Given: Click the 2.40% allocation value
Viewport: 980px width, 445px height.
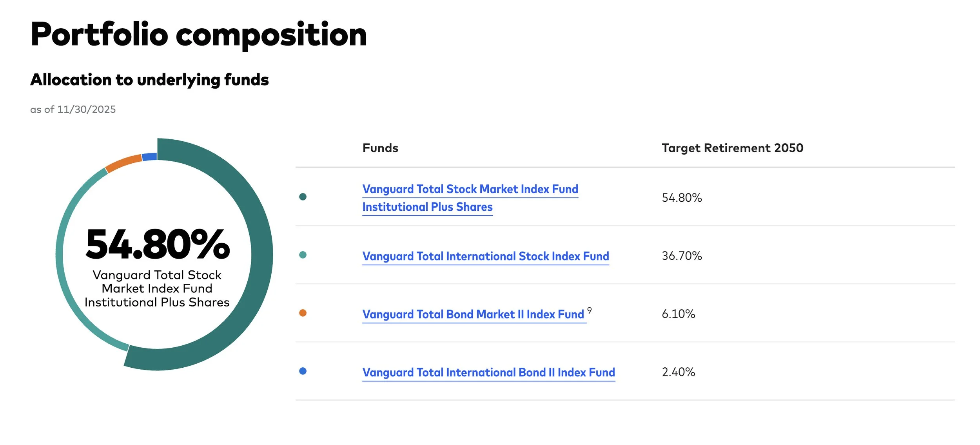Looking at the screenshot, I should [678, 372].
